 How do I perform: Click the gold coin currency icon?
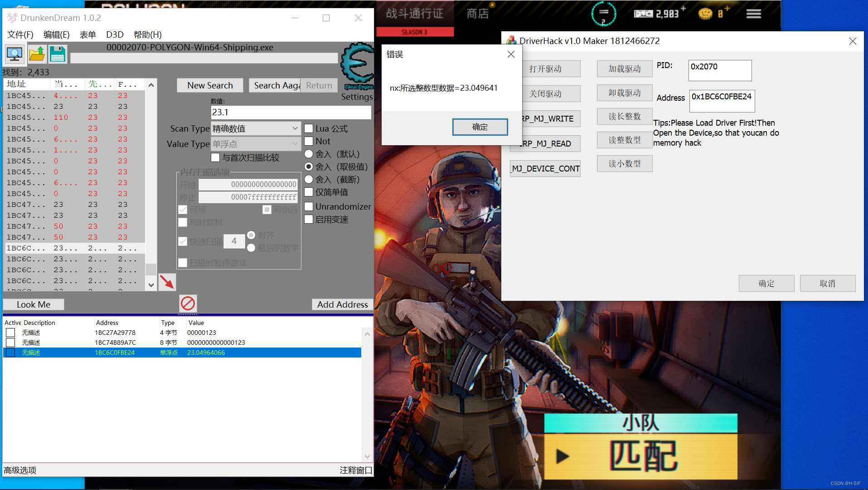(x=705, y=14)
